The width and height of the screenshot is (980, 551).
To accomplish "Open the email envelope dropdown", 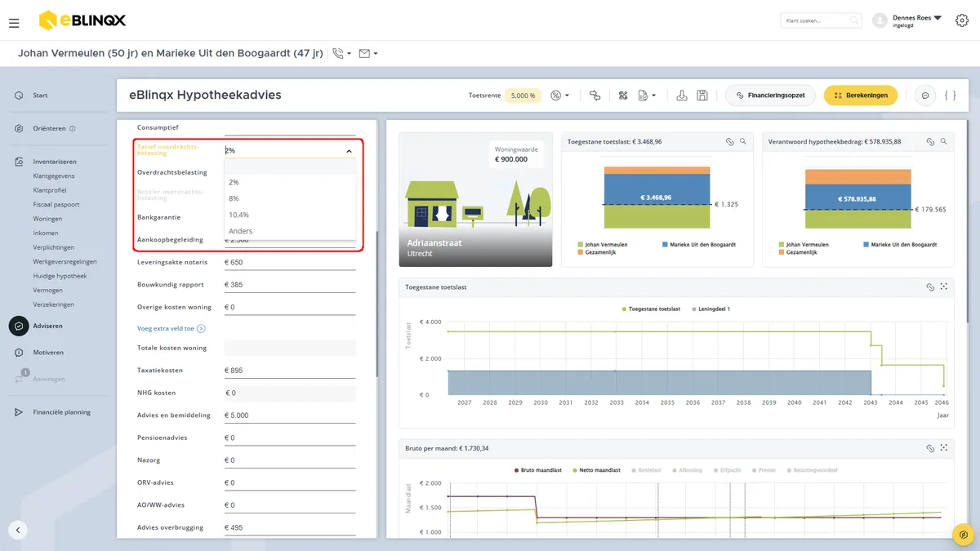I will [x=368, y=54].
